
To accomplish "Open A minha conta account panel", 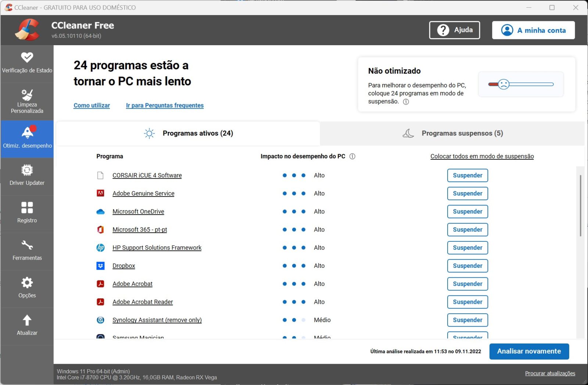I will (533, 30).
